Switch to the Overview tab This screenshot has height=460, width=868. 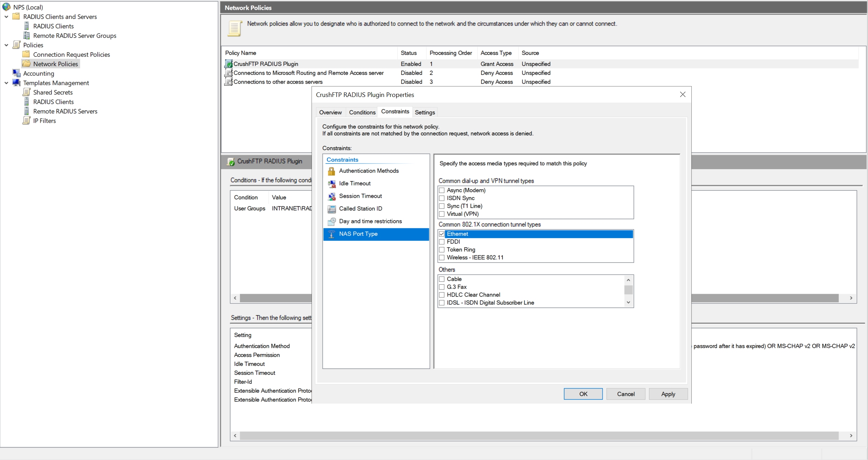(x=330, y=112)
